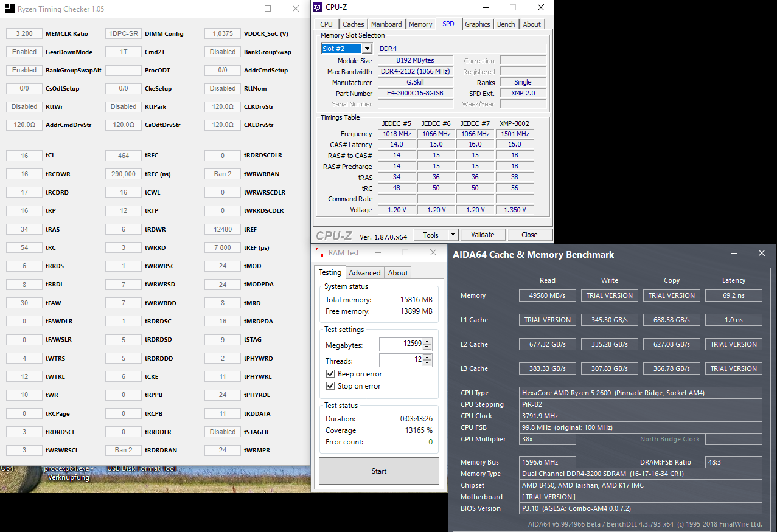Viewport: 777px width, 532px height.
Task: Click the SPD Ext. XMP 2.0 field
Action: (x=523, y=94)
